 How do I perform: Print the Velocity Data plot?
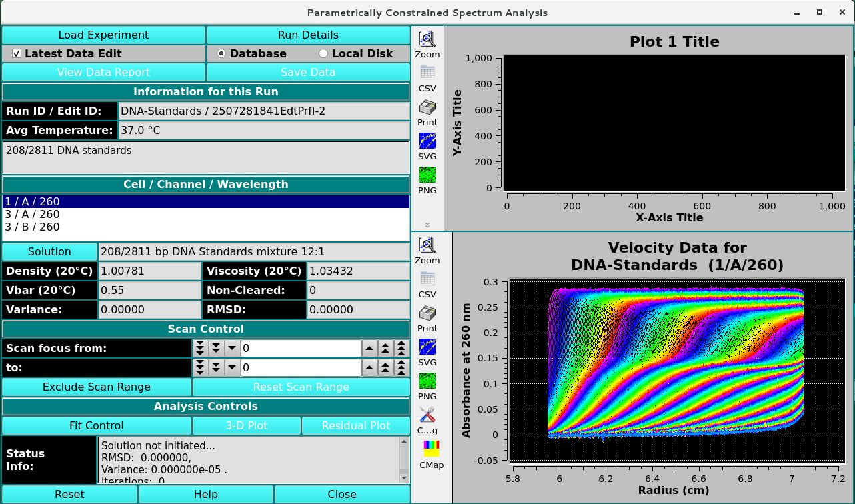(x=427, y=314)
